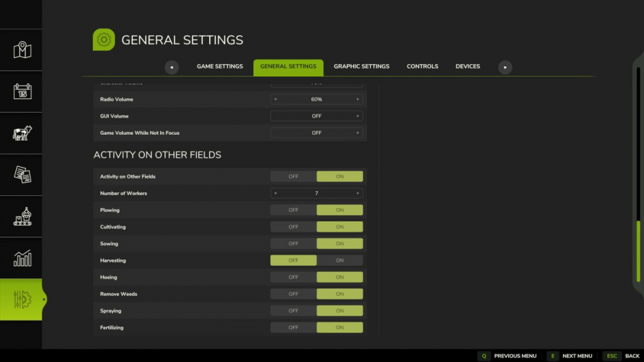Click the Activity On Other Fields heading

[x=157, y=155]
